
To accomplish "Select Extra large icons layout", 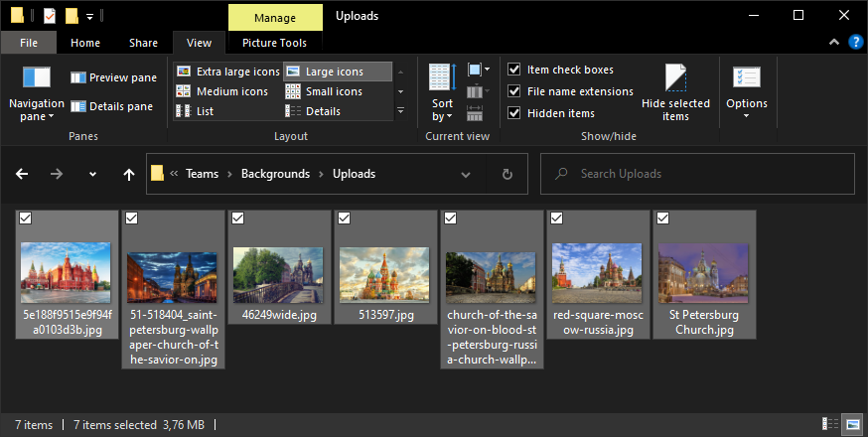I will pyautogui.click(x=227, y=72).
